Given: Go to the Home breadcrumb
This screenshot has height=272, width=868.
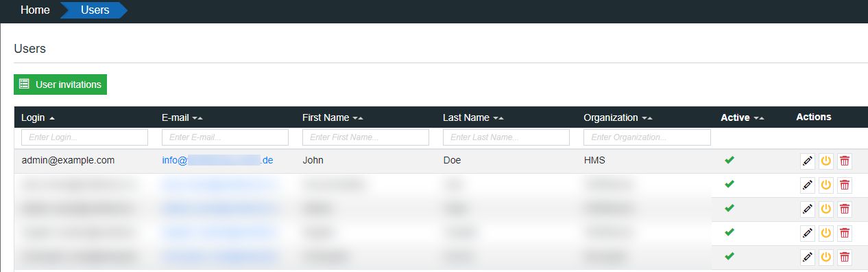Looking at the screenshot, I should tap(35, 10).
